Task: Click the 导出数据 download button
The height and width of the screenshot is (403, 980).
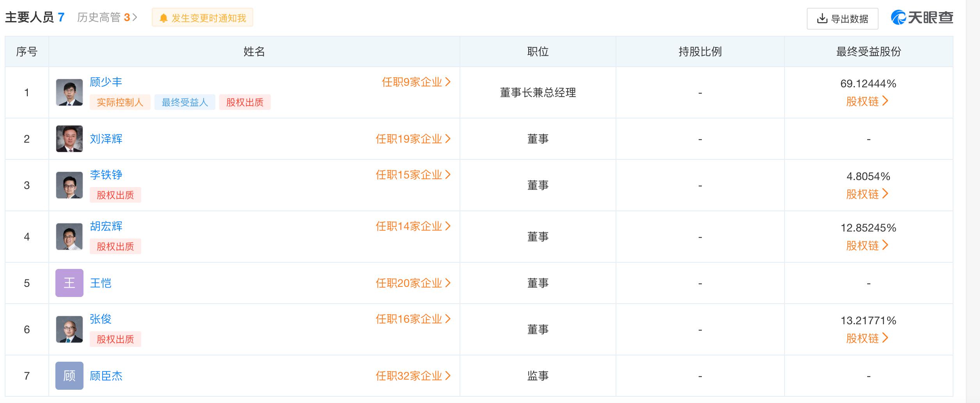Action: click(842, 19)
